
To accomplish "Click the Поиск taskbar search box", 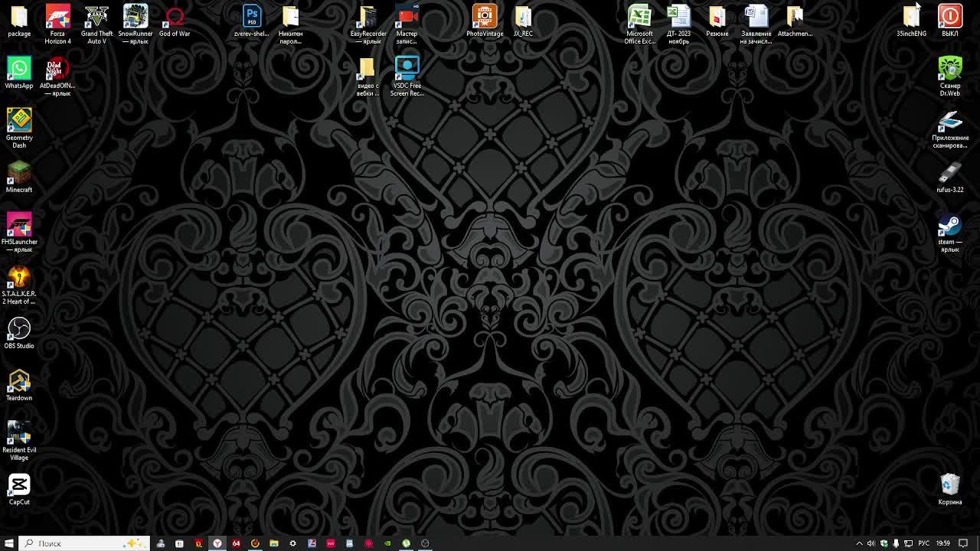I will pos(84,543).
